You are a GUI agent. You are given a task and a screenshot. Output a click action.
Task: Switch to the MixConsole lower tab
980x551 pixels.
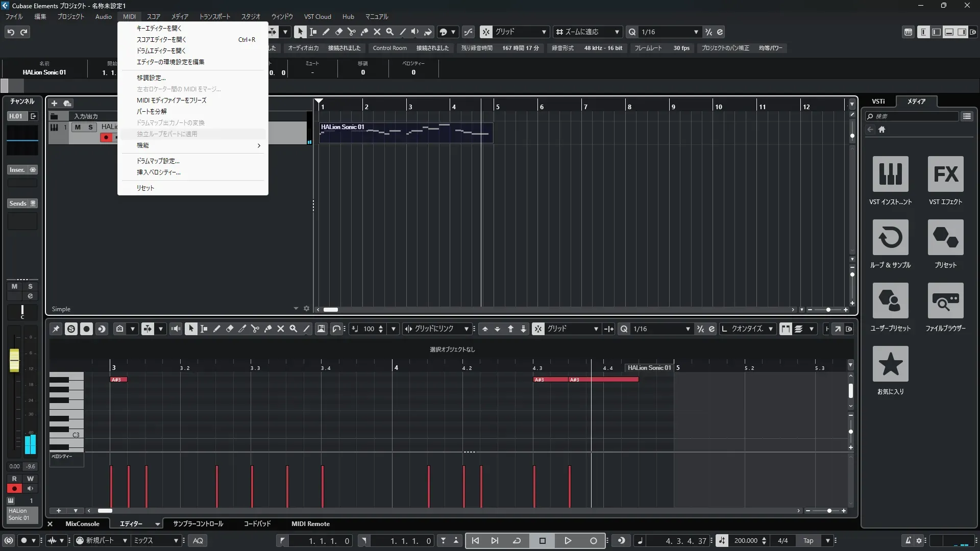pos(82,523)
